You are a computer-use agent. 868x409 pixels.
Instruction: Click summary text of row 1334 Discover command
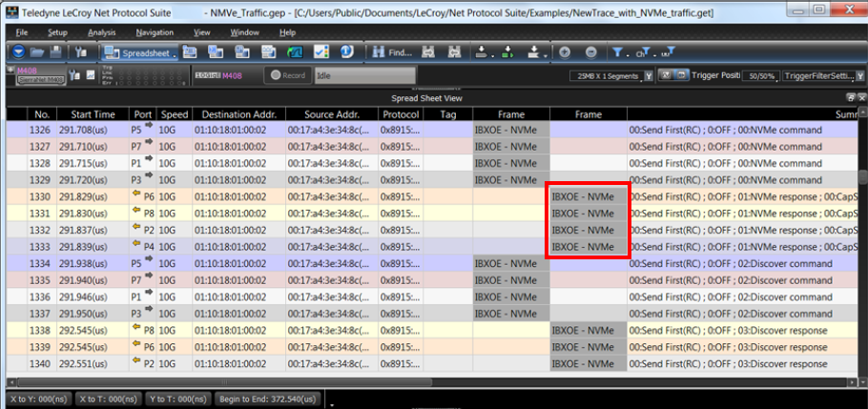pos(731,263)
